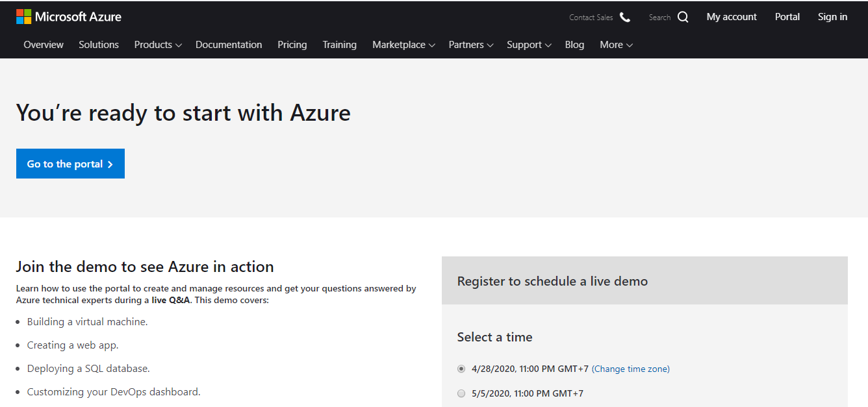This screenshot has height=407, width=868.
Task: Click the Sign in link
Action: [832, 17]
